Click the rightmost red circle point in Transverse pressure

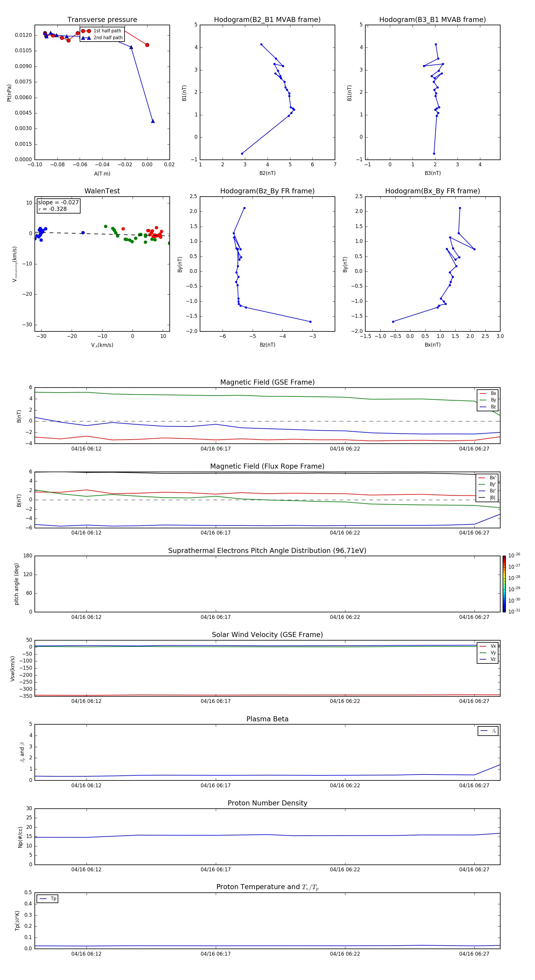147,45
